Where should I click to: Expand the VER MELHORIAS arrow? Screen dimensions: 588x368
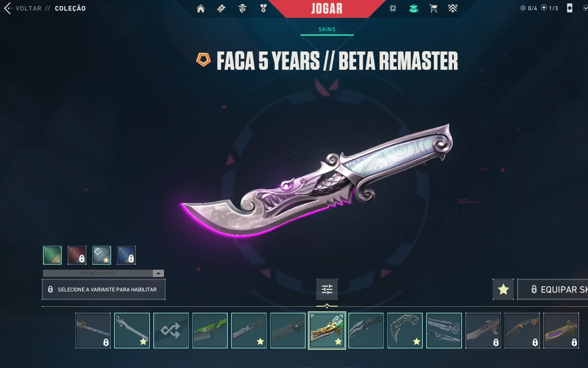[x=158, y=273]
